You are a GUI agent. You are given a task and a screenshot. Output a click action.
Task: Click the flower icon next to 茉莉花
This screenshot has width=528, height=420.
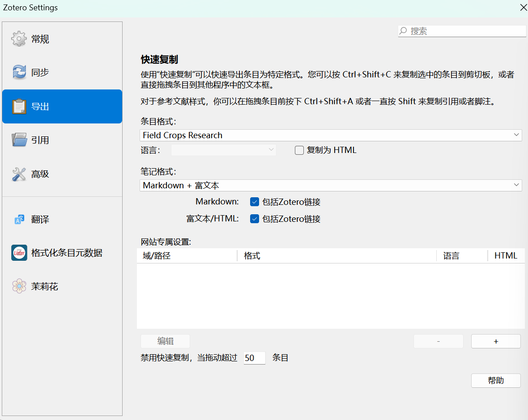(19, 286)
